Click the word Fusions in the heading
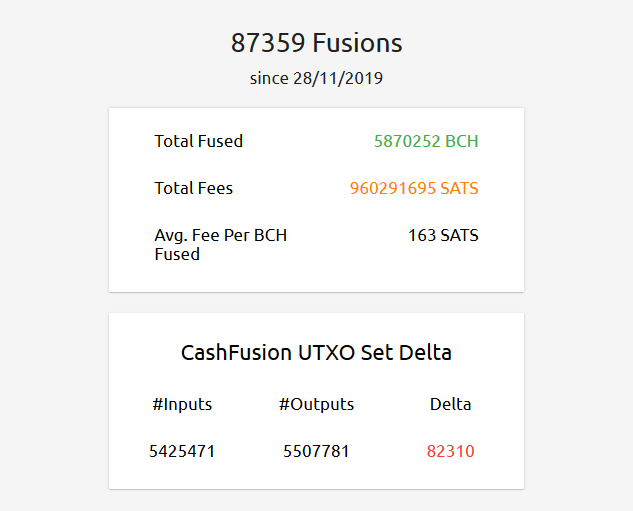This screenshot has width=633, height=511. tap(357, 43)
